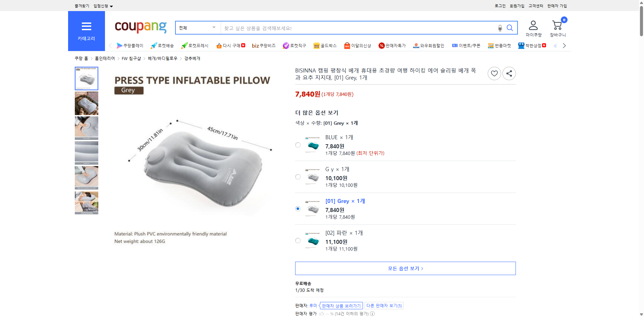Share the product using the share icon
The image size is (644, 317).
[509, 73]
